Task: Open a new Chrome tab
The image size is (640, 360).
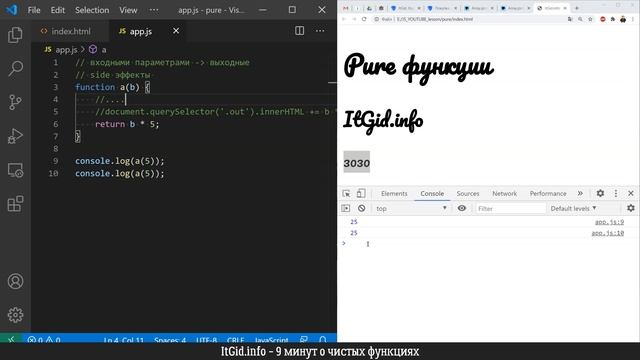Action: click(577, 8)
